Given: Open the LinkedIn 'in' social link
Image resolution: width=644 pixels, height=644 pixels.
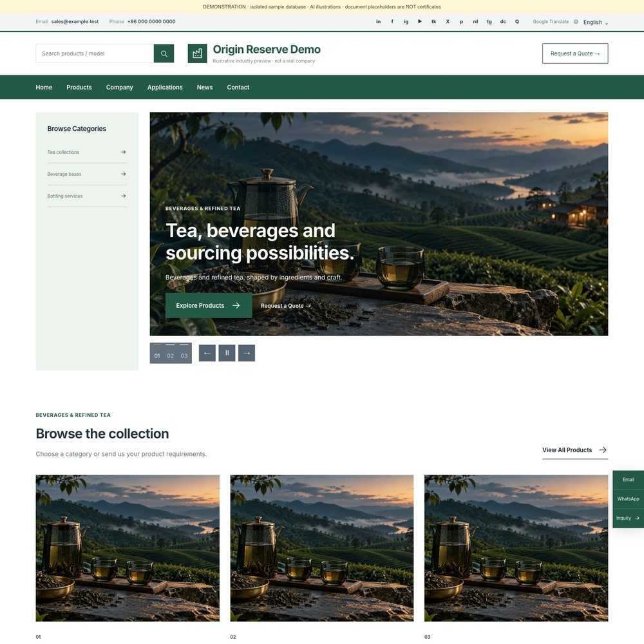Looking at the screenshot, I should [378, 22].
